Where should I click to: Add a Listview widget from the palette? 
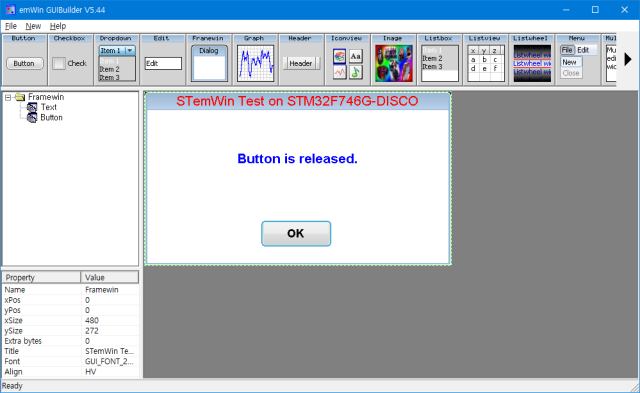tap(485, 60)
